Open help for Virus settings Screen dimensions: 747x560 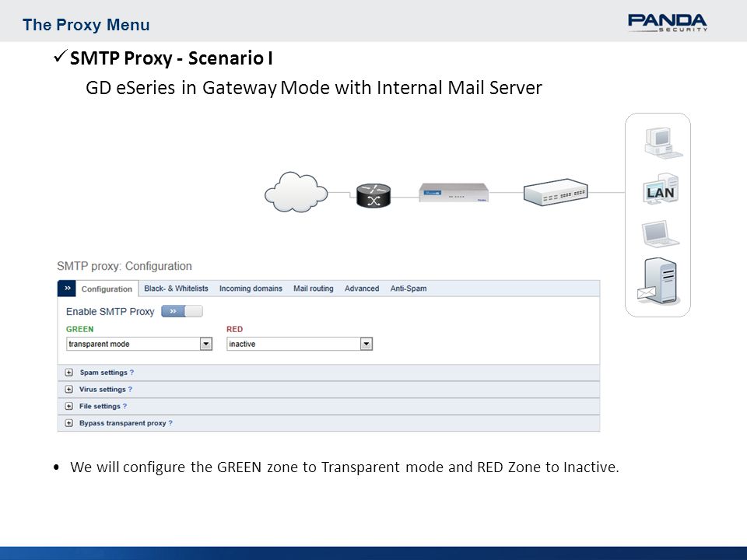tap(130, 390)
